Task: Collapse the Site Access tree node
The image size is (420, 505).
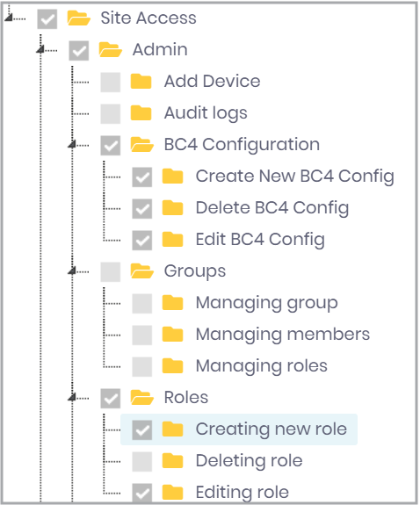Action: 9,18
